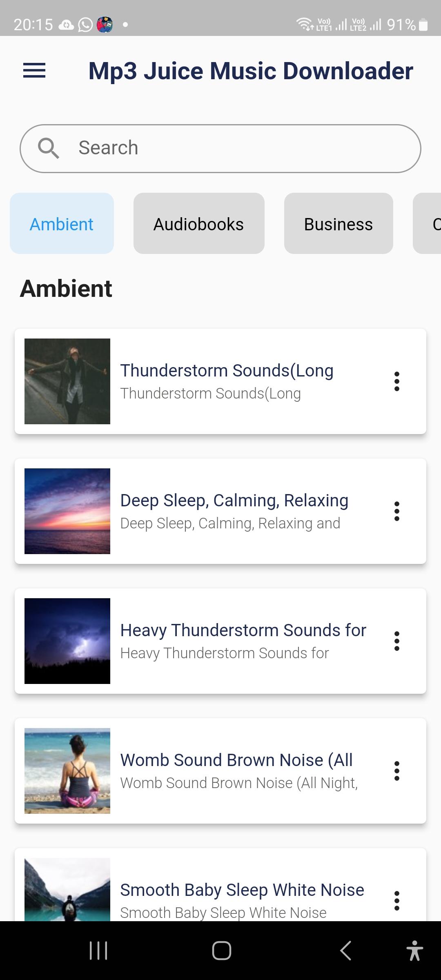Switch to the Audiobooks category
441x980 pixels.
tap(198, 224)
